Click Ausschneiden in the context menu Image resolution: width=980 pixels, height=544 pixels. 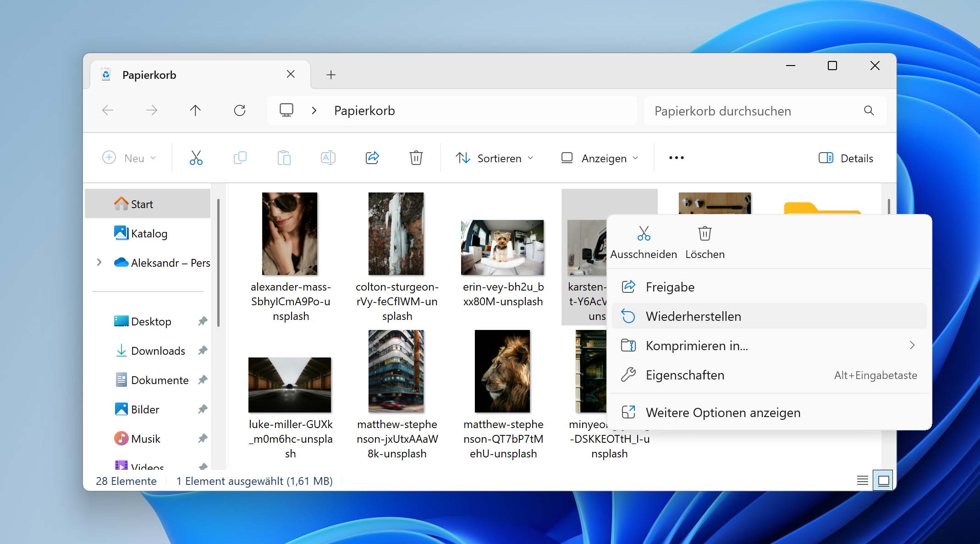pyautogui.click(x=644, y=243)
